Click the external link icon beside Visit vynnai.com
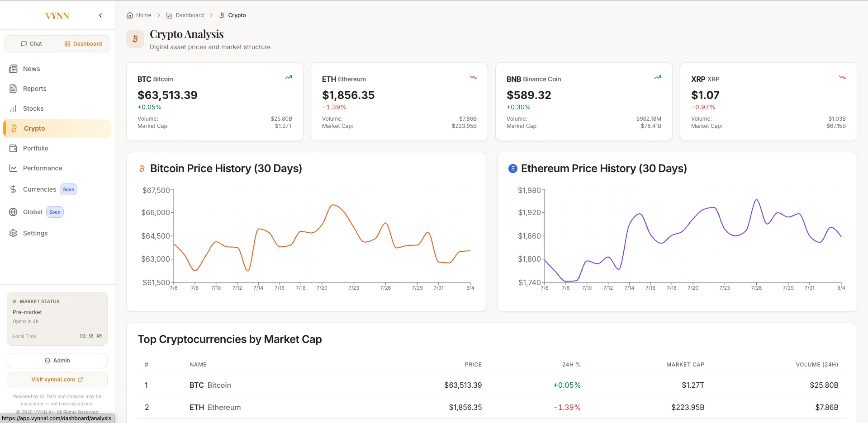868x423 pixels. pos(81,380)
